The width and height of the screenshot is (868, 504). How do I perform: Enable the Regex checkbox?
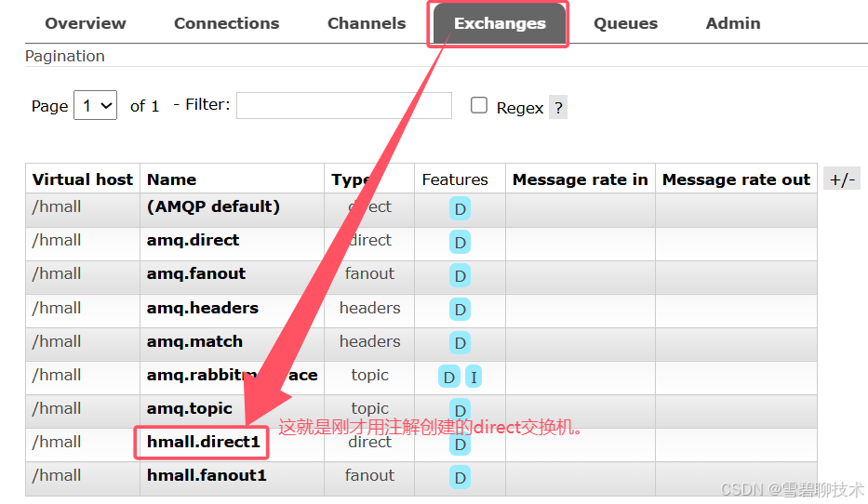[479, 105]
